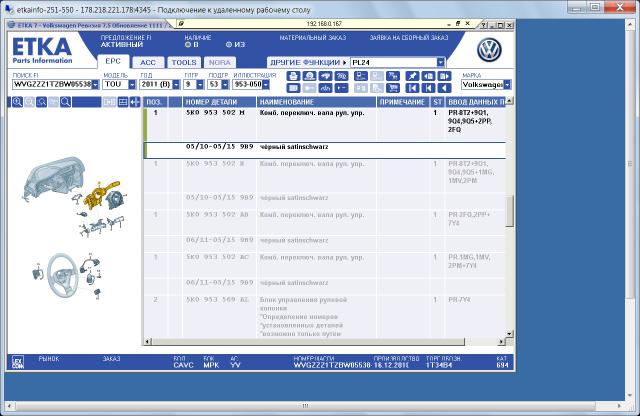This screenshot has height=416, width=640.
Task: Click the highlighted row 05/10-05/15 9B9
Action: [x=325, y=150]
